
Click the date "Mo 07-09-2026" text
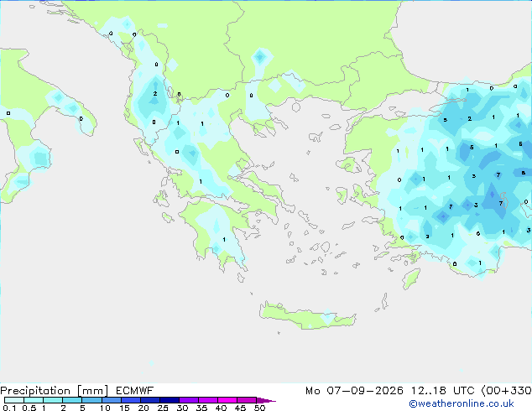354,391
